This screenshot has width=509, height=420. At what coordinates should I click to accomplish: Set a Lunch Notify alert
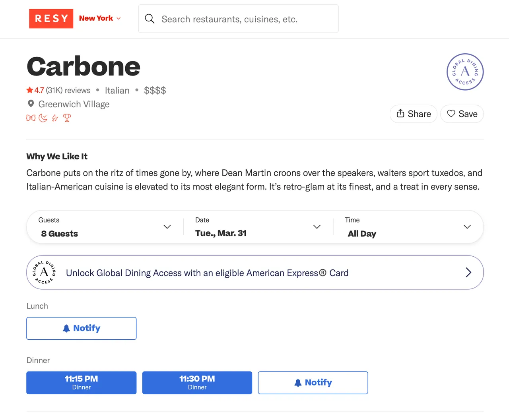(x=81, y=328)
